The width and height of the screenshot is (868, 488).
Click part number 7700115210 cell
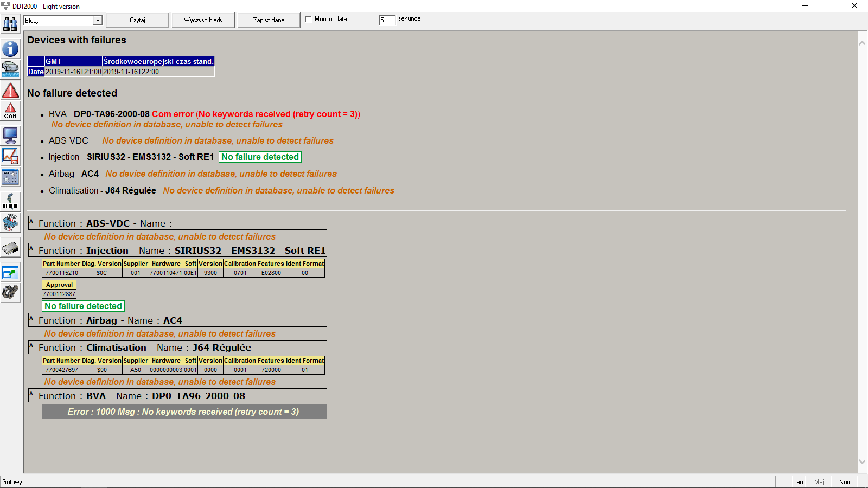(62, 273)
